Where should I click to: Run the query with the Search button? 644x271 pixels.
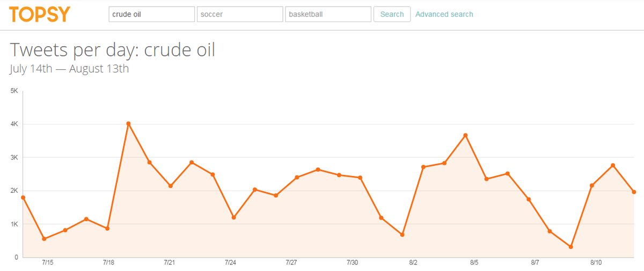[392, 14]
